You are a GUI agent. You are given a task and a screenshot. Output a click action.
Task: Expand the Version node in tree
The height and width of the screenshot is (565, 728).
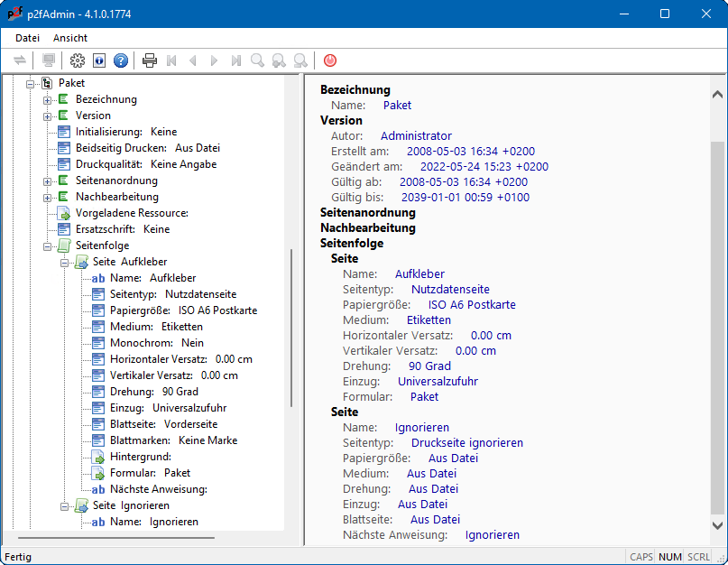pyautogui.click(x=48, y=116)
